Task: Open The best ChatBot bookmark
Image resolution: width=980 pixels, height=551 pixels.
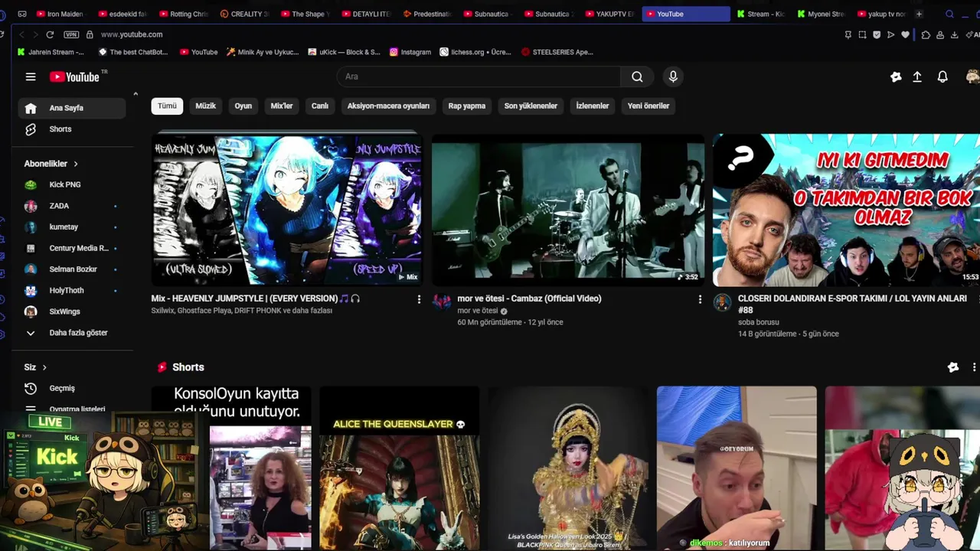Action: click(133, 52)
